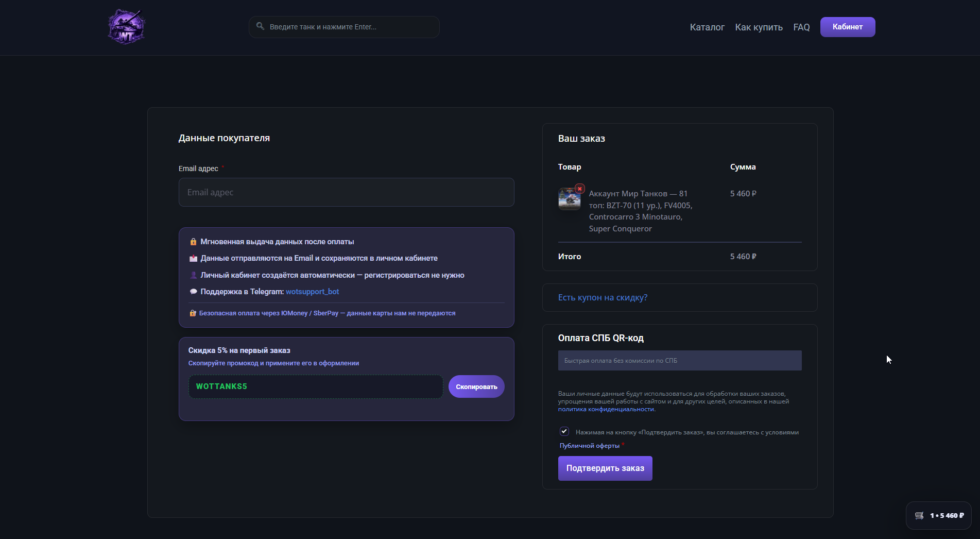The height and width of the screenshot is (539, 980).
Task: Click the Оплата СПБ QR-код payment heading
Action: point(601,338)
